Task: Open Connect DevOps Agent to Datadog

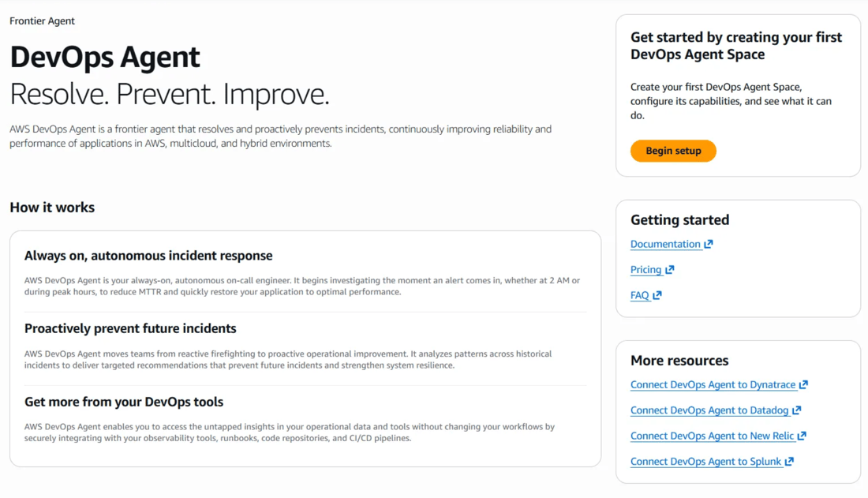Action: click(x=709, y=410)
